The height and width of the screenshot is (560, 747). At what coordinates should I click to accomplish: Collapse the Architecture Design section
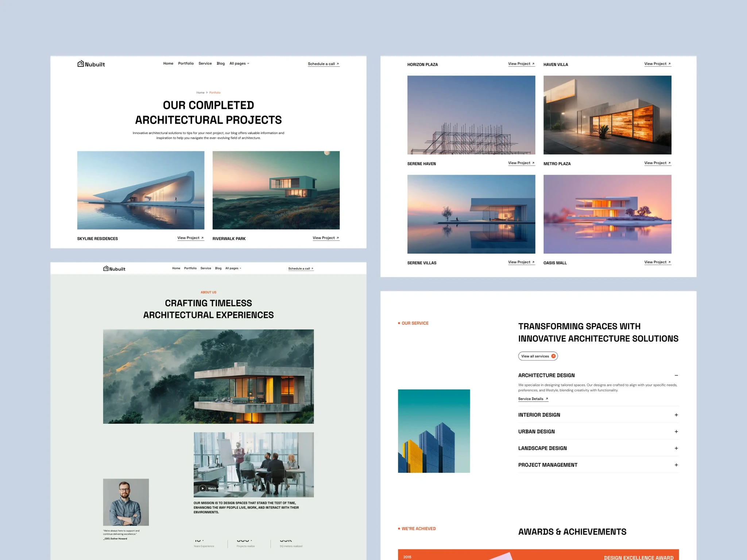click(x=677, y=375)
